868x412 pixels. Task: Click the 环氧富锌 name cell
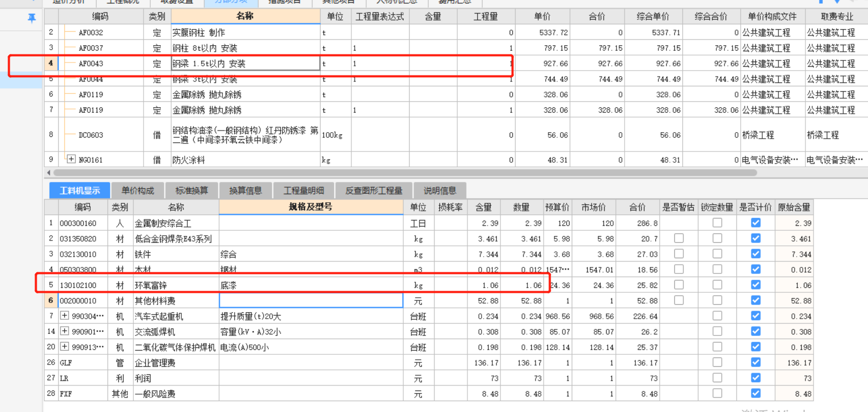(176, 285)
